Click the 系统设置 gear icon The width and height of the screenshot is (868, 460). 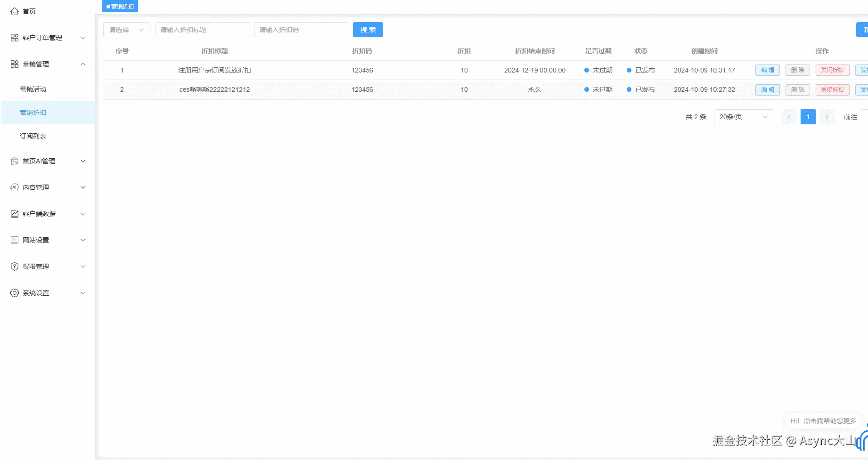[x=15, y=293]
